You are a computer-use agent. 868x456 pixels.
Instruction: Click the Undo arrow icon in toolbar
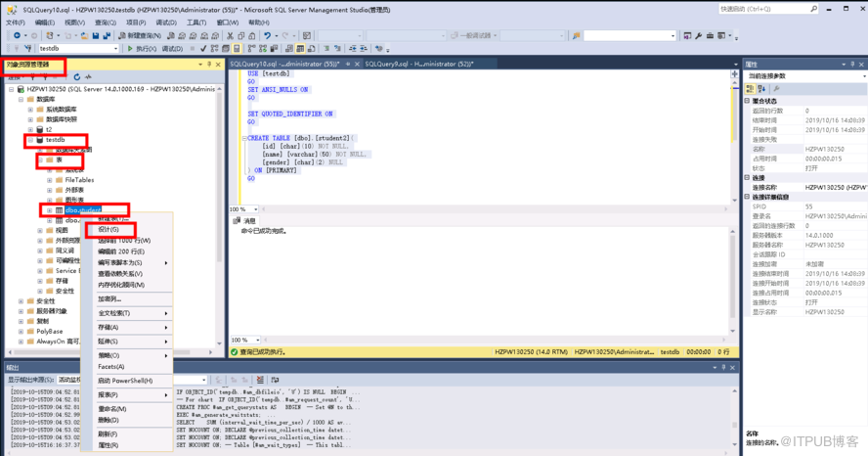(266, 35)
